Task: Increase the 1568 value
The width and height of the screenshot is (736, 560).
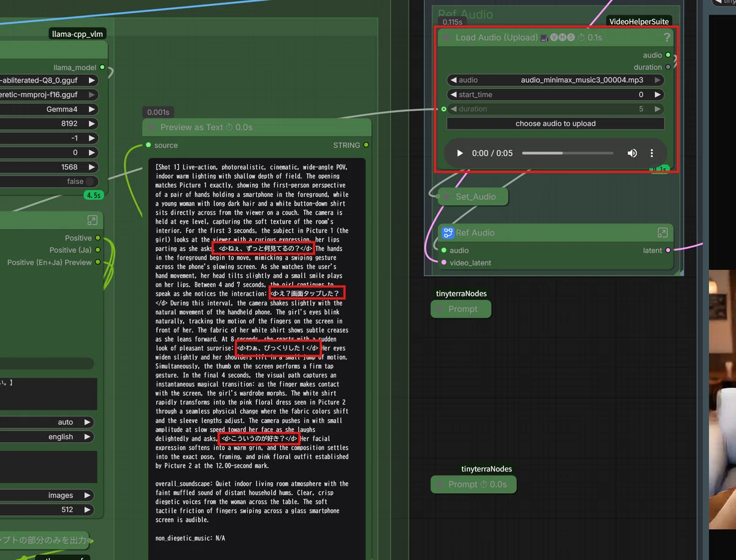Action: pyautogui.click(x=91, y=167)
